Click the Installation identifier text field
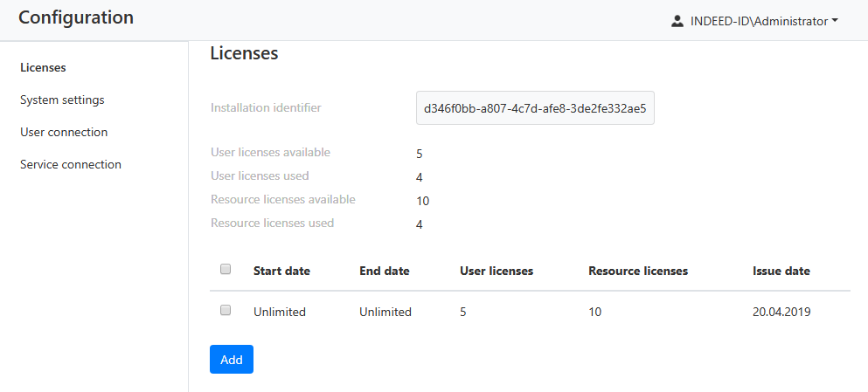Screen dimensions: 868x392 (534, 108)
